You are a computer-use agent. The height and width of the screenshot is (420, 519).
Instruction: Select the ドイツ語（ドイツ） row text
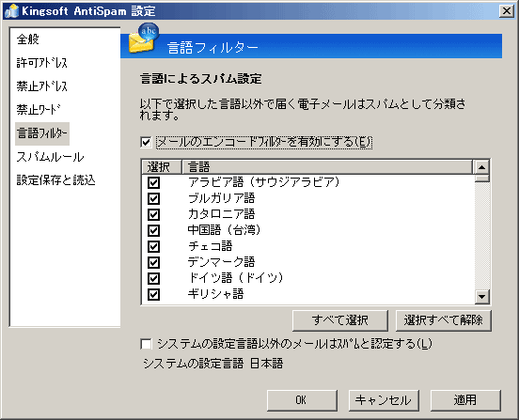click(236, 278)
